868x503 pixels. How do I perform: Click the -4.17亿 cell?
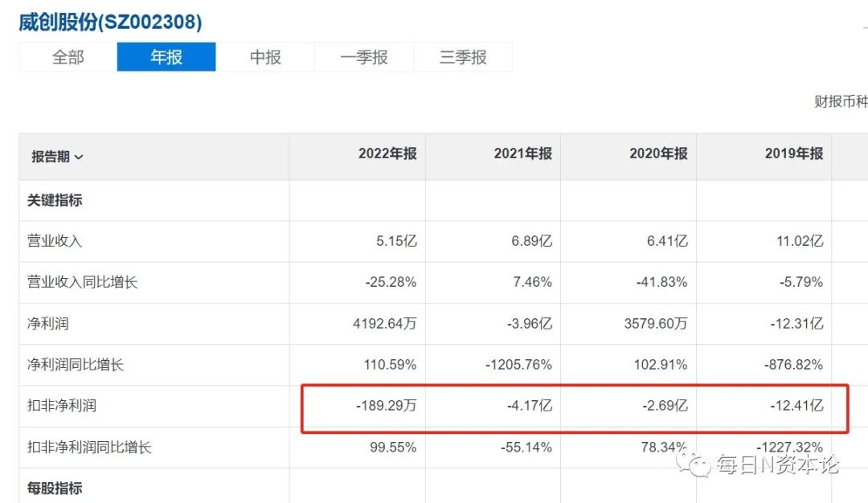530,406
